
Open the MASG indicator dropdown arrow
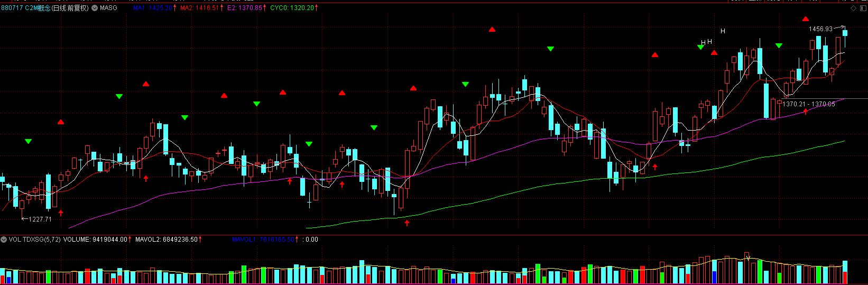pyautogui.click(x=95, y=8)
